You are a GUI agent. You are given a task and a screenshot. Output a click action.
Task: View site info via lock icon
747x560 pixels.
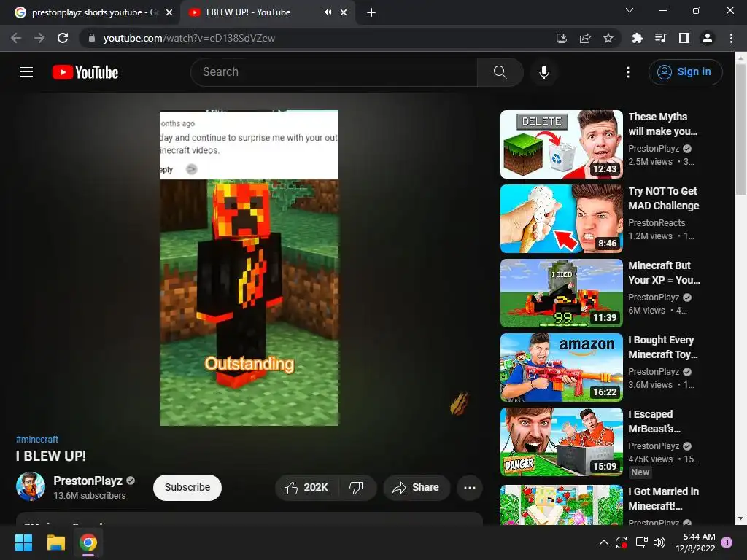coord(92,38)
